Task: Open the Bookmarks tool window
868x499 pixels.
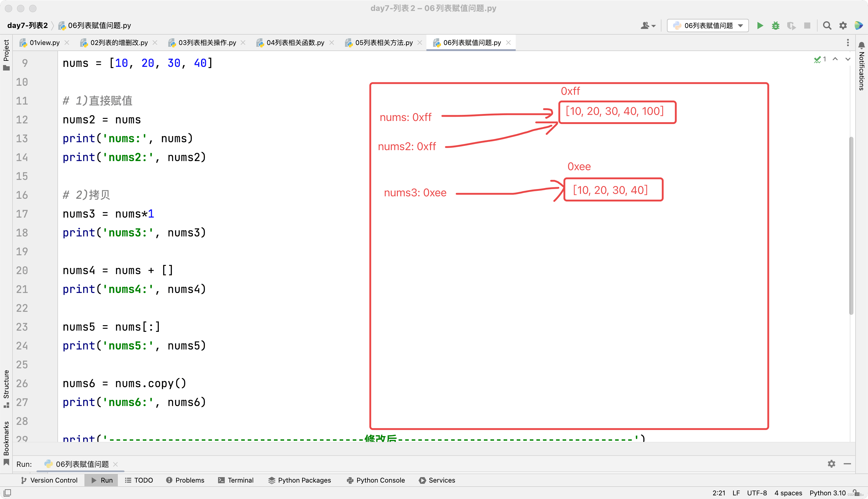Action: (x=6, y=443)
